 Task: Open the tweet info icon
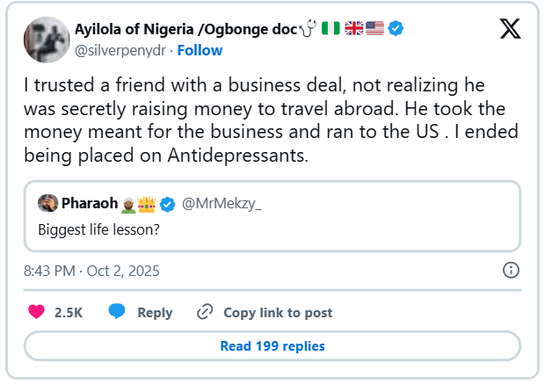pos(512,269)
